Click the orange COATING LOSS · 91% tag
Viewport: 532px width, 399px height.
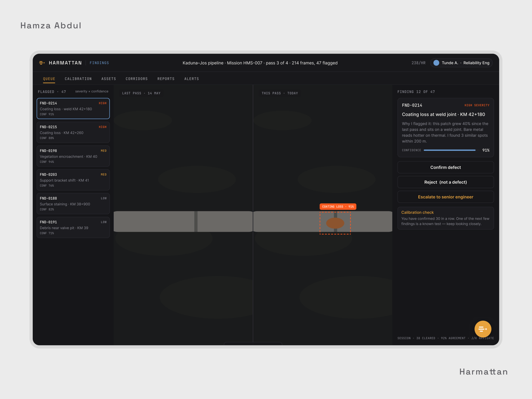coord(338,206)
